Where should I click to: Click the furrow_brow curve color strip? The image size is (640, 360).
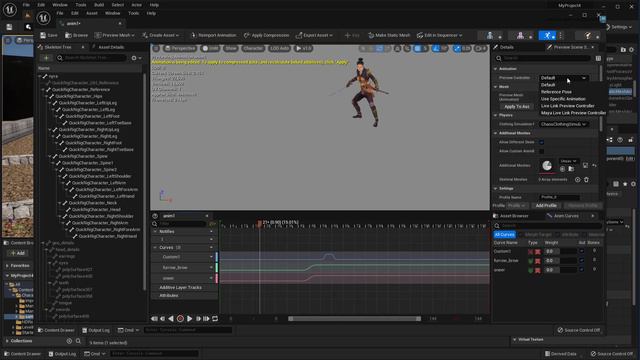pyautogui.click(x=217, y=267)
